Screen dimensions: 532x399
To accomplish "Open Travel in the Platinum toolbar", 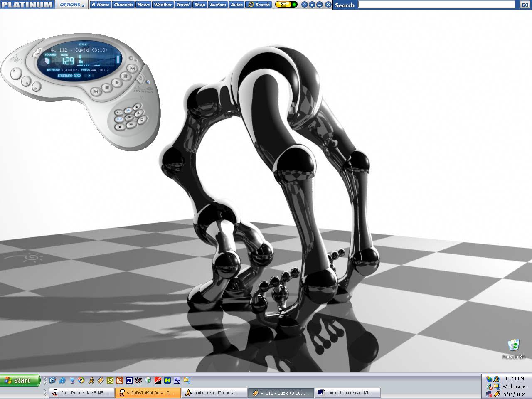I will 183,5.
